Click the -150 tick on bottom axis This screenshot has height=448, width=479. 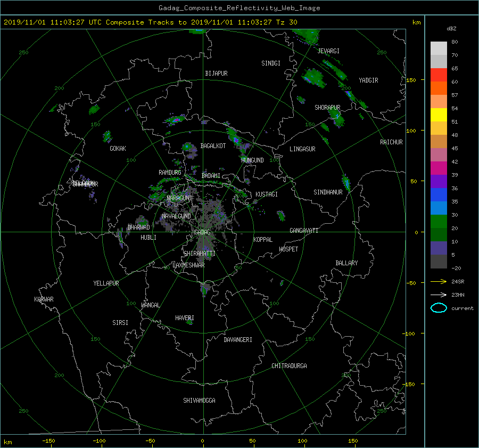pos(48,441)
